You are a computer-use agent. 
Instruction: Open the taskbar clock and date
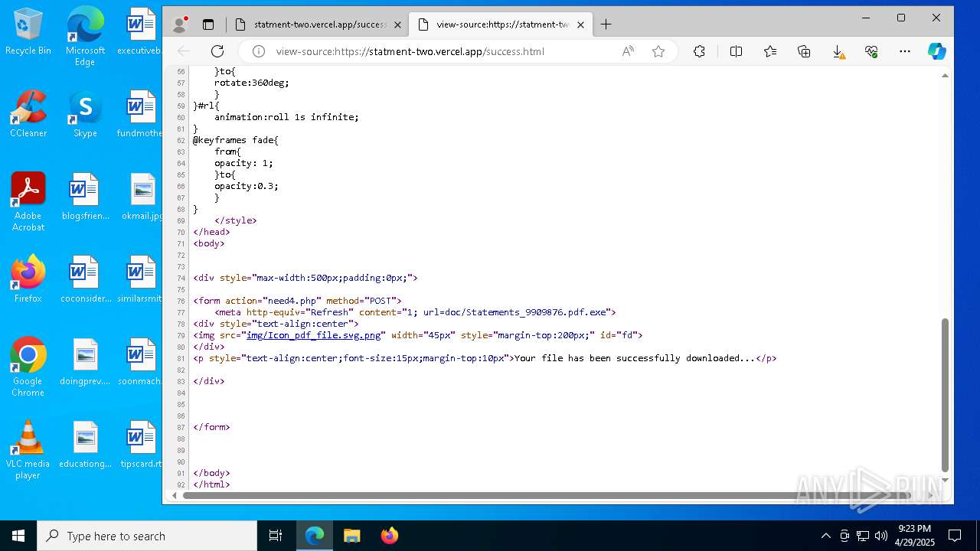[914, 536]
